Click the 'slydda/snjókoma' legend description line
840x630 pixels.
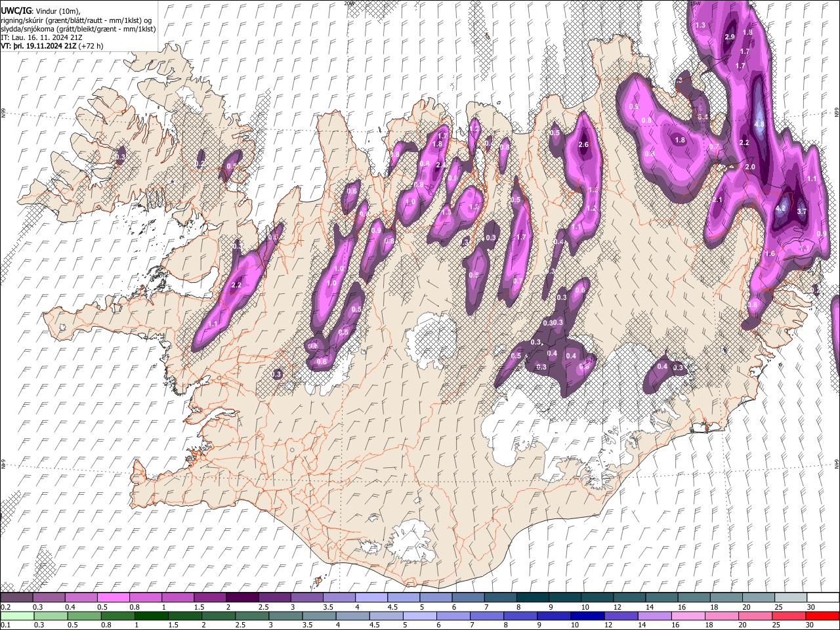(78, 29)
